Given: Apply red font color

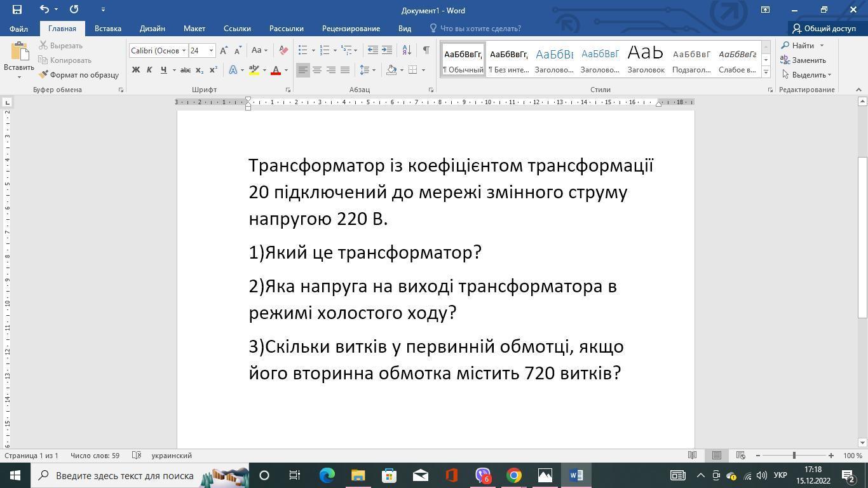Looking at the screenshot, I should point(276,70).
